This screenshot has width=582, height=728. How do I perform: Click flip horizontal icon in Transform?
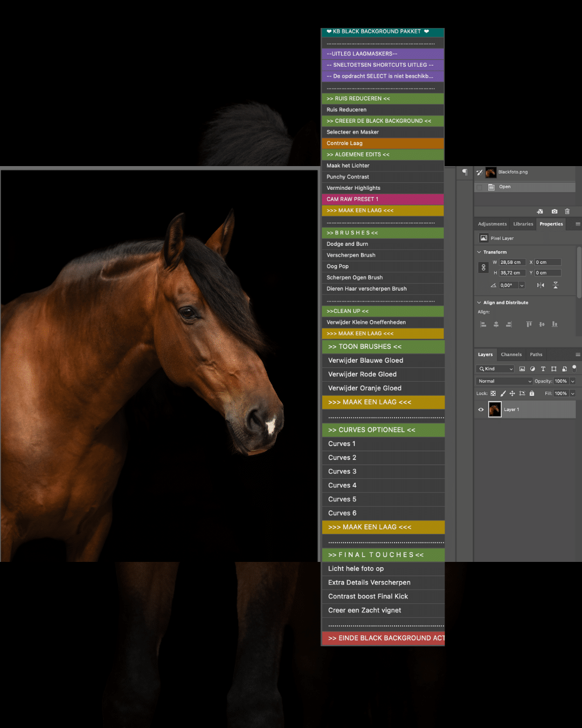(541, 285)
